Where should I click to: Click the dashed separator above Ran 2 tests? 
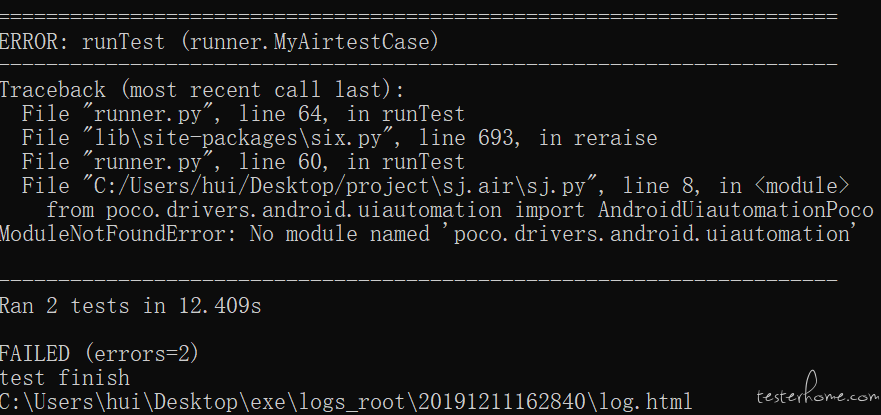(419, 280)
